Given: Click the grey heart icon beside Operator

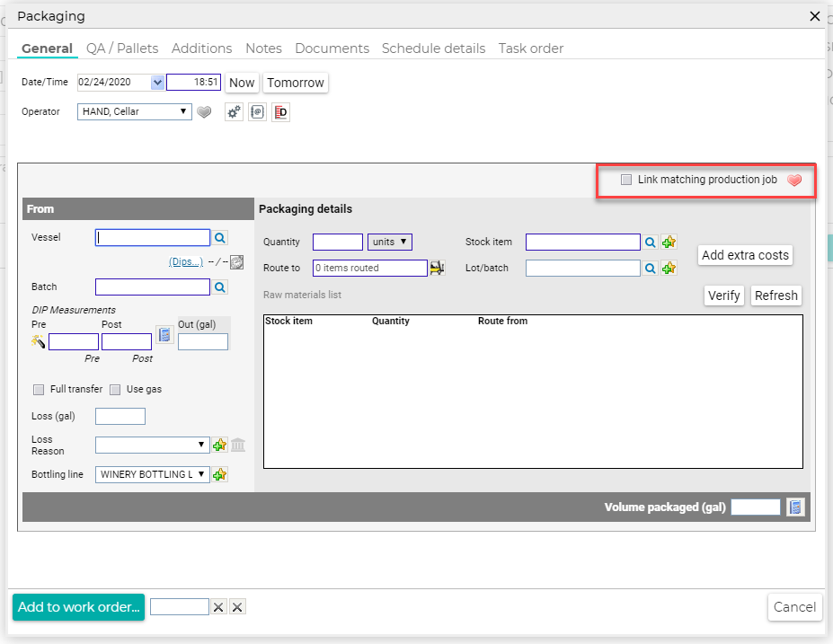Looking at the screenshot, I should coord(204,112).
